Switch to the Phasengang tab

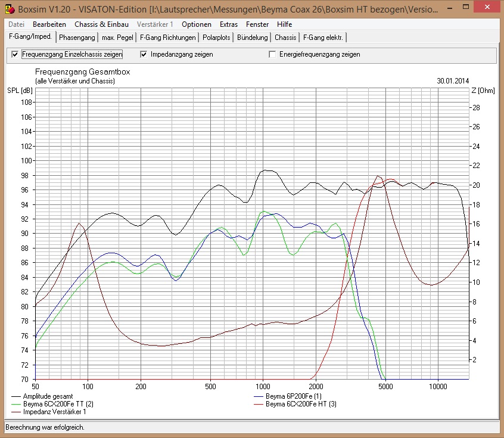pyautogui.click(x=77, y=38)
